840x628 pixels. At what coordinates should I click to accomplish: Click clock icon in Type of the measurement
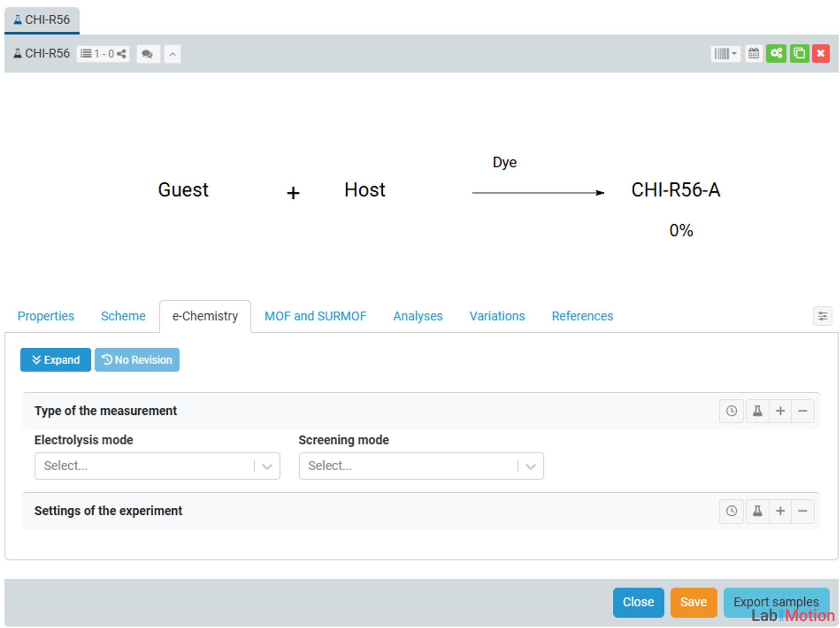(x=731, y=411)
